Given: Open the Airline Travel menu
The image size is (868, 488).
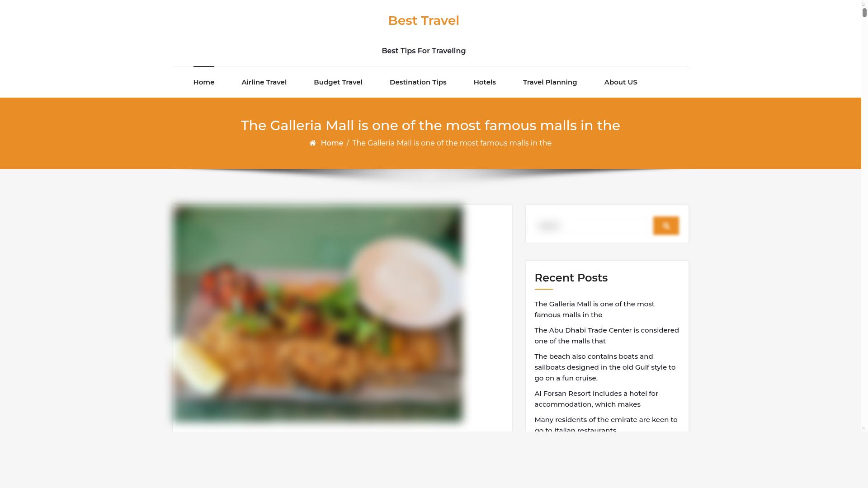Looking at the screenshot, I should pyautogui.click(x=264, y=82).
